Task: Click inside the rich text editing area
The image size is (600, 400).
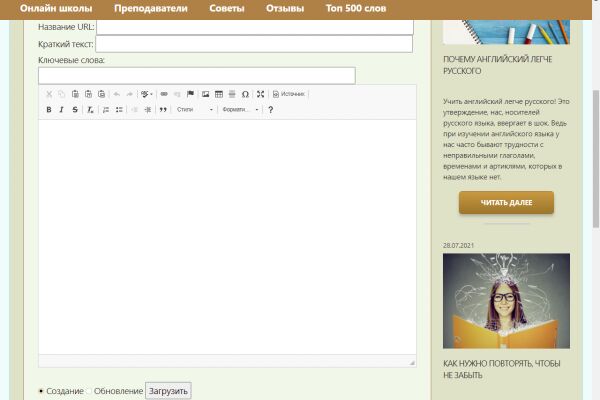Action: (227, 237)
